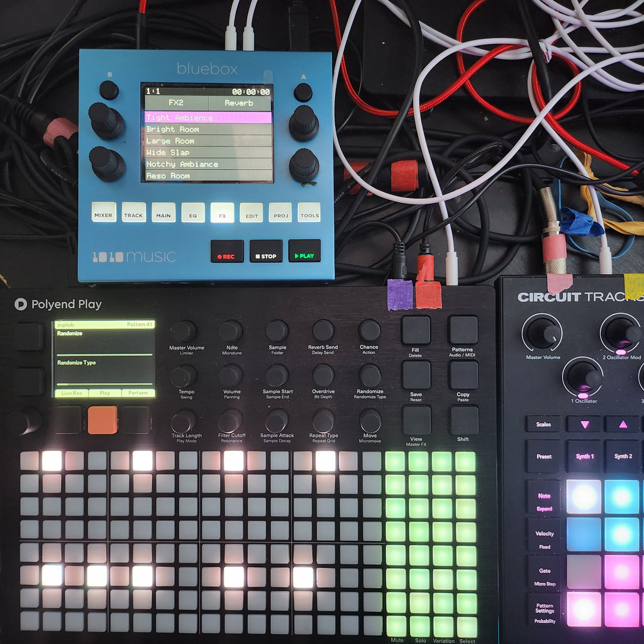Push the Shift button on Polyend Play

[464, 419]
